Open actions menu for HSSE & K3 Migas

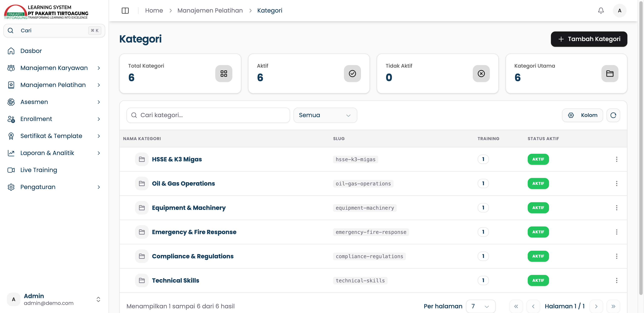(617, 159)
